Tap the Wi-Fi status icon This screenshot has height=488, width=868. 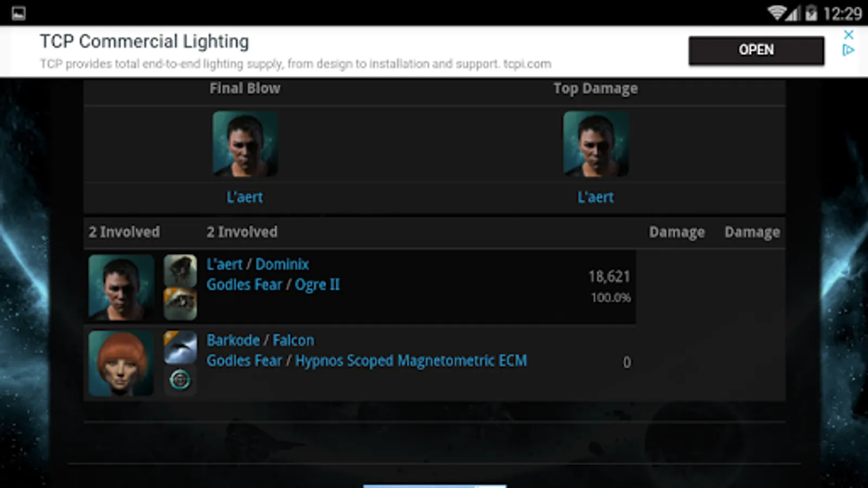click(x=777, y=13)
